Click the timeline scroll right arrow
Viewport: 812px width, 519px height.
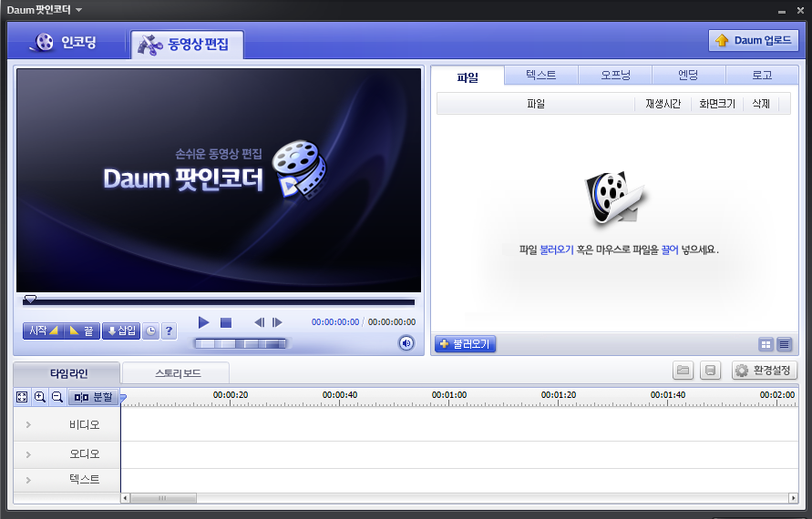(794, 498)
